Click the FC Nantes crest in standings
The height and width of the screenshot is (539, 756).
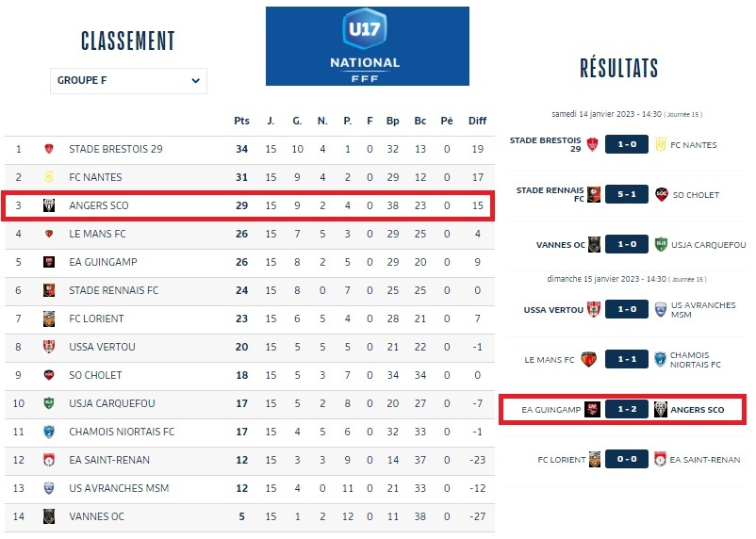(49, 177)
